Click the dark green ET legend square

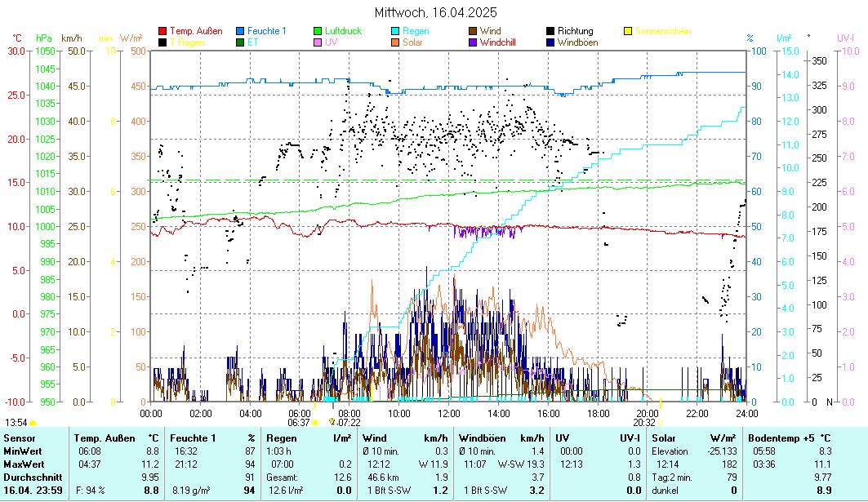tap(240, 42)
